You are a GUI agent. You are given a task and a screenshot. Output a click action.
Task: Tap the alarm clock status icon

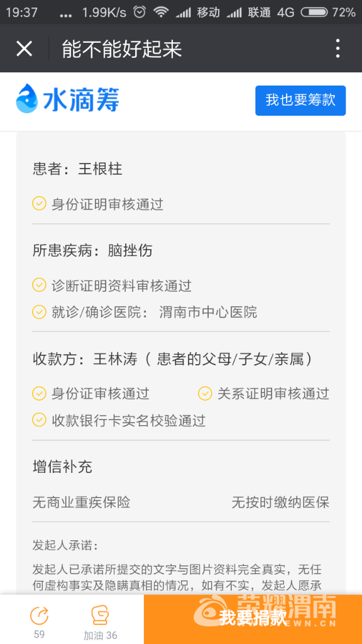coord(140,13)
